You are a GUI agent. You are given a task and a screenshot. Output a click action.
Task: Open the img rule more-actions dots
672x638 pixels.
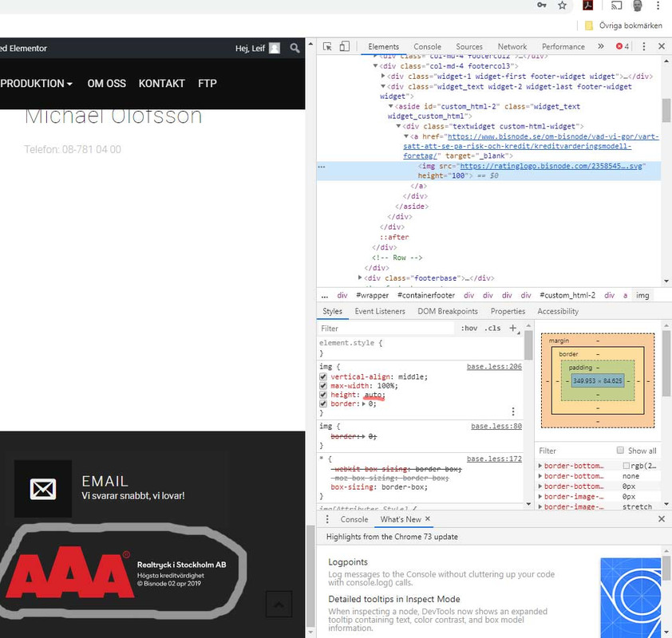pyautogui.click(x=513, y=412)
